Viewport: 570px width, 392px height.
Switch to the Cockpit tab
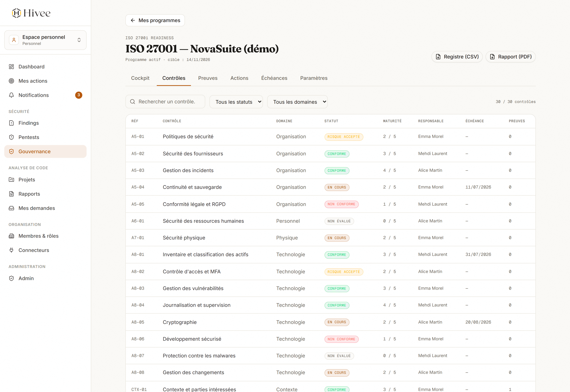(140, 78)
